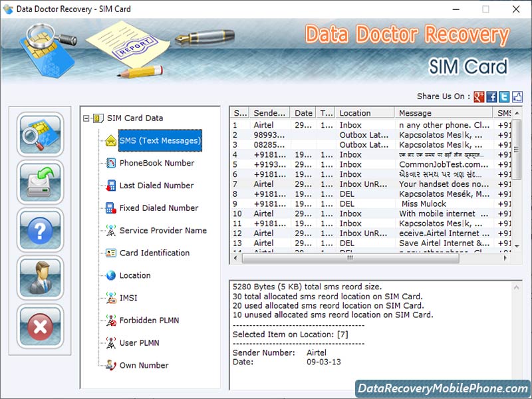The height and width of the screenshot is (399, 532).
Task: Select the SIM card search tool
Action: 40,137
